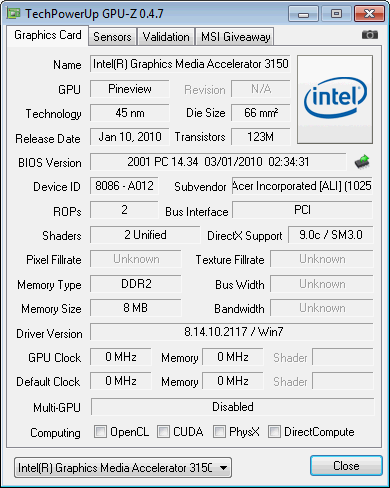Click the Memory field in GPU Clock row

[x=233, y=357]
